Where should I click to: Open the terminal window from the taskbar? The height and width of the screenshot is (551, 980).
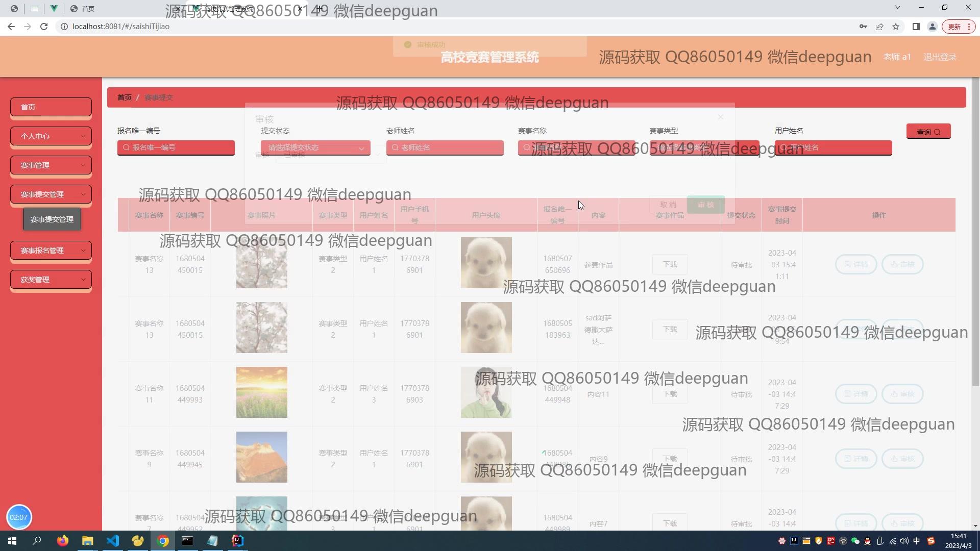188,541
